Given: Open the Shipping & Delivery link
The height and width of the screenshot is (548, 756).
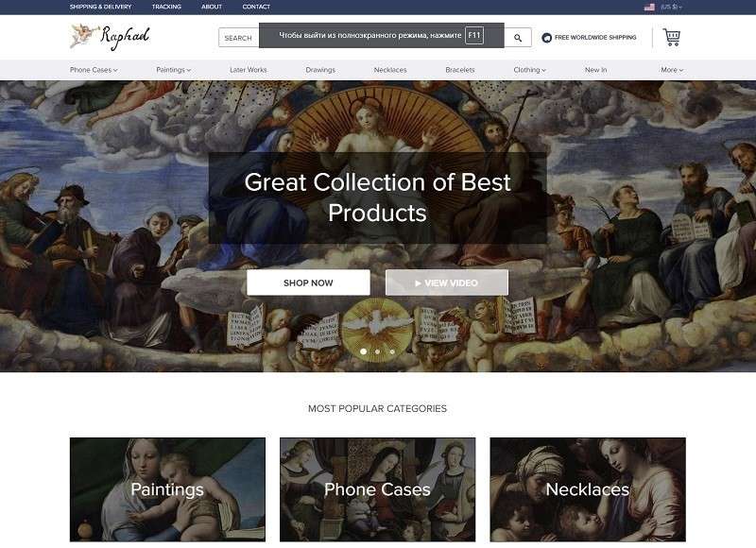Looking at the screenshot, I should tap(100, 7).
